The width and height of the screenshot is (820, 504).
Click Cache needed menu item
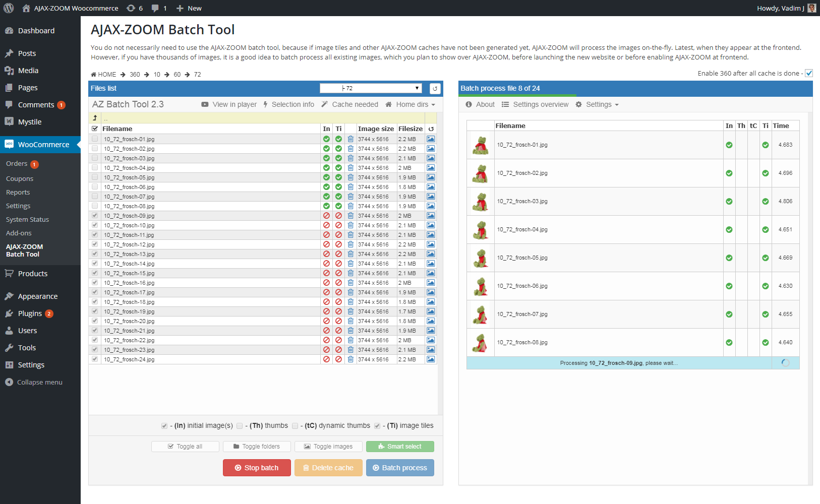350,104
